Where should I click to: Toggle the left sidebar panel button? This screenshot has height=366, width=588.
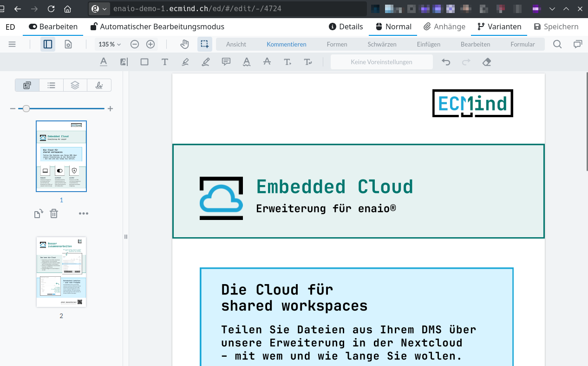pyautogui.click(x=48, y=44)
